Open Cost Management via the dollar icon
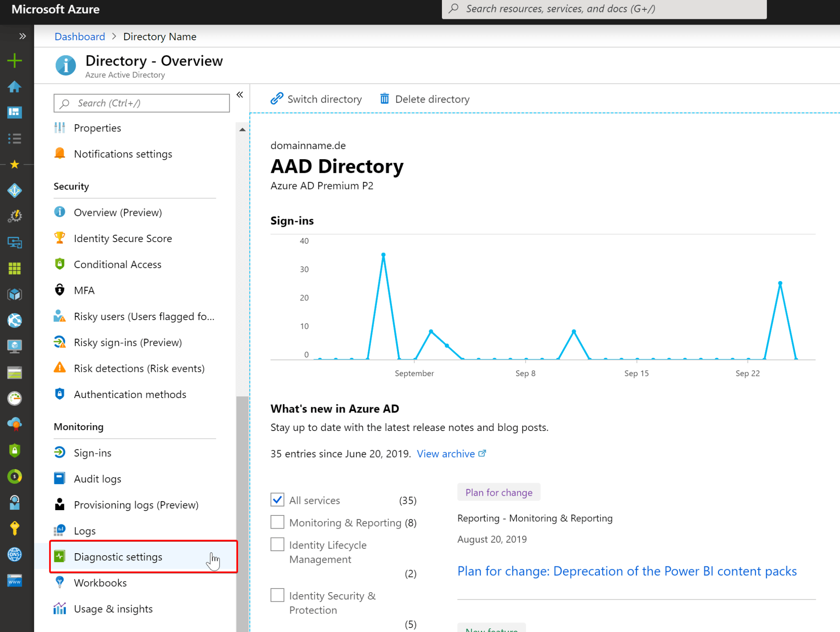This screenshot has height=632, width=840. [15, 476]
